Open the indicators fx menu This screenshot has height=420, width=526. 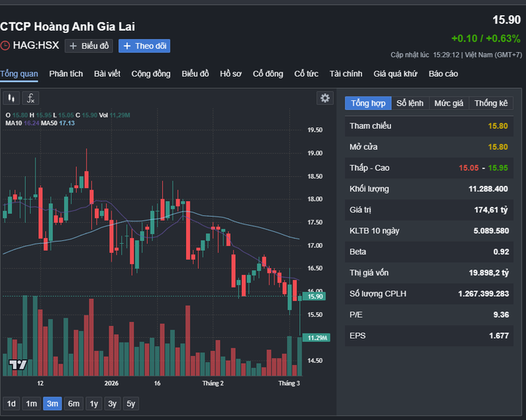tap(30, 98)
